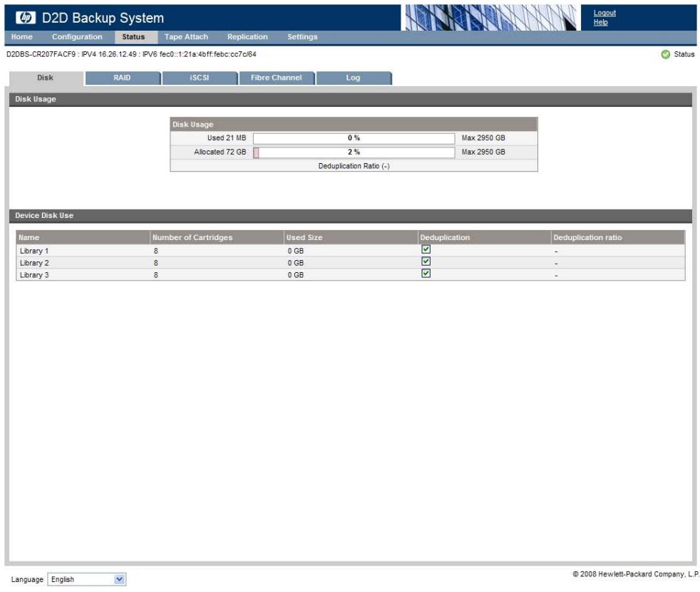Click the HP logo icon

26,17
